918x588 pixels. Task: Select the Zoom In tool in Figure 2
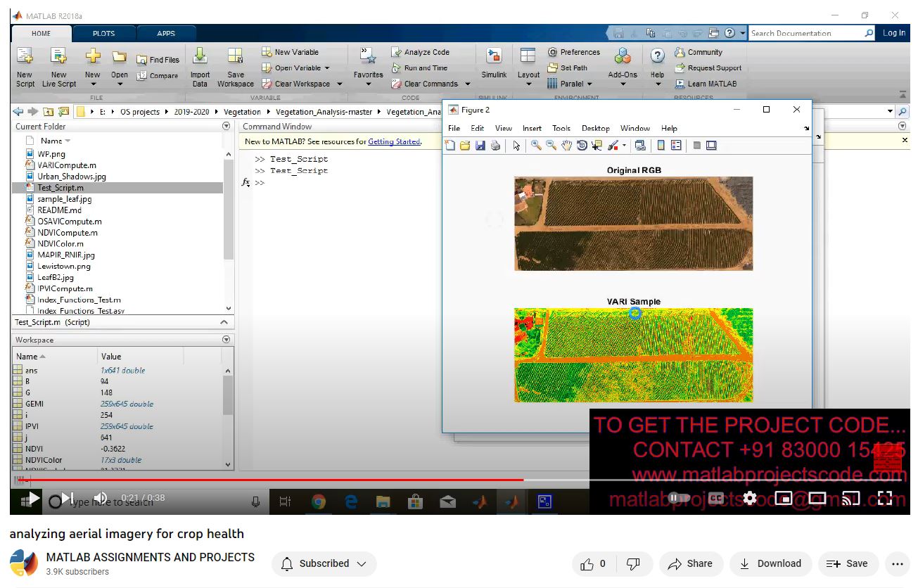click(x=536, y=146)
